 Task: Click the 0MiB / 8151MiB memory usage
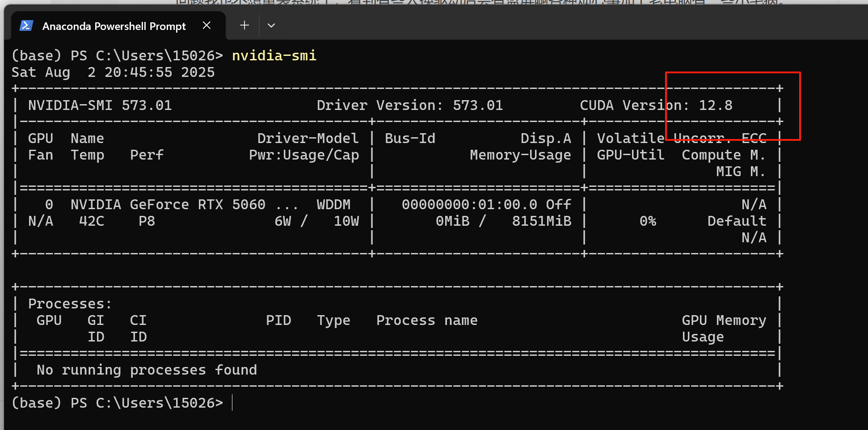(x=503, y=221)
